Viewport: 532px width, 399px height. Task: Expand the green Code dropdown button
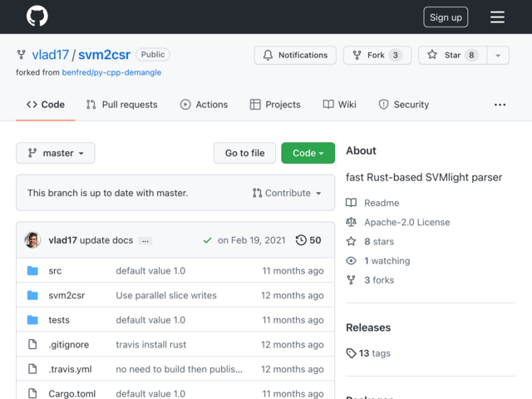tap(308, 153)
